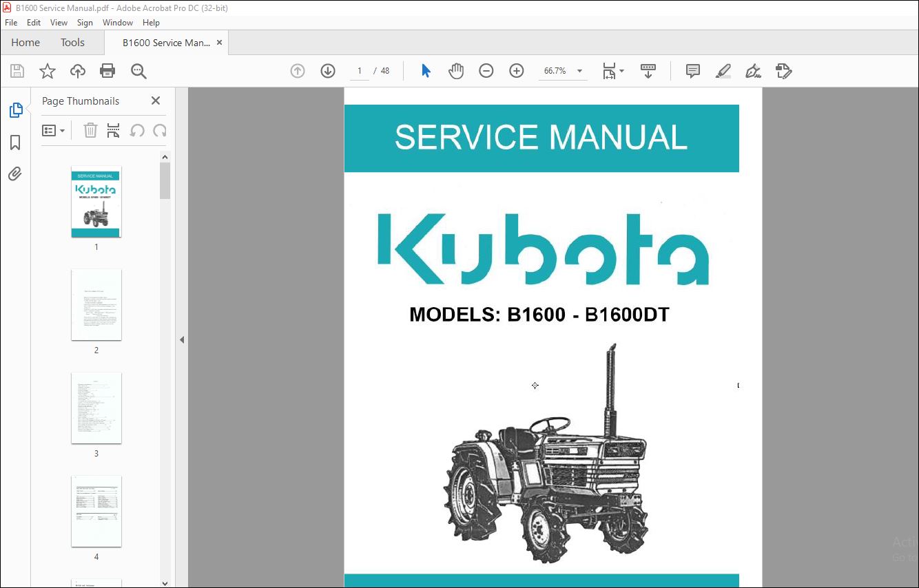
Task: Click scroll up arrow in thumbnails panel
Action: click(165, 157)
